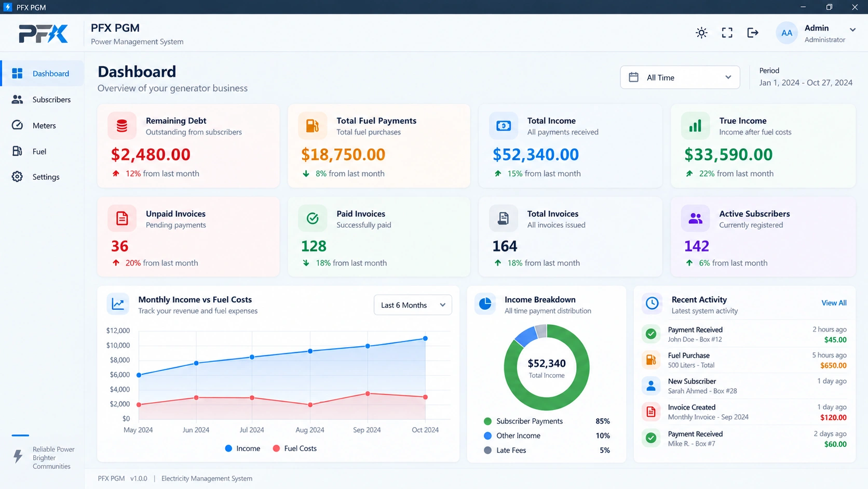Click the Recent Activity clock icon

coord(652,303)
